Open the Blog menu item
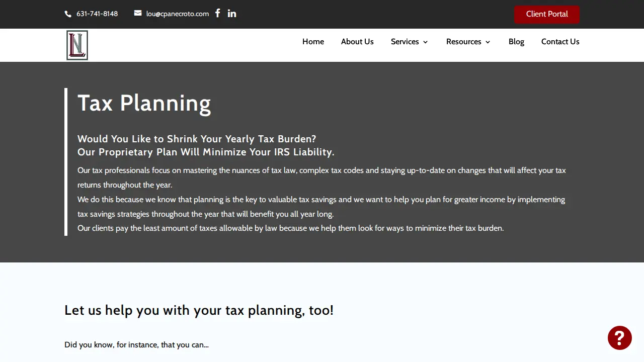Image resolution: width=644 pixels, height=362 pixels. [x=516, y=42]
